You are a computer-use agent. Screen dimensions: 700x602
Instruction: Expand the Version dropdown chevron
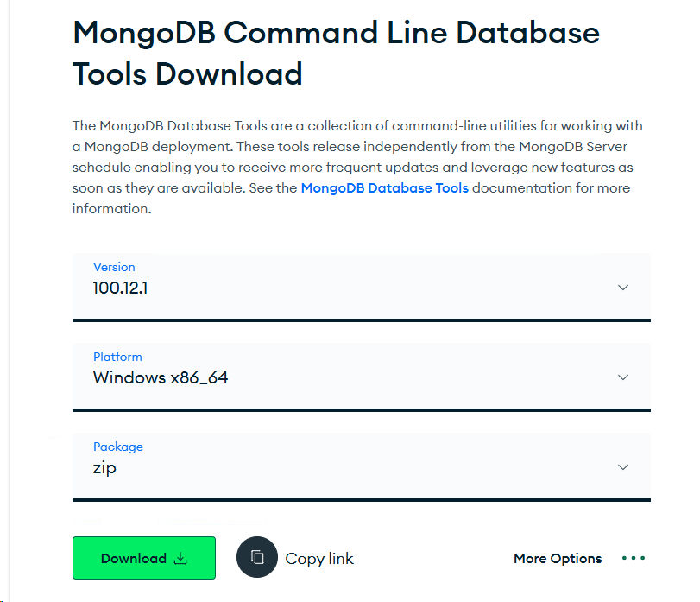pyautogui.click(x=623, y=288)
